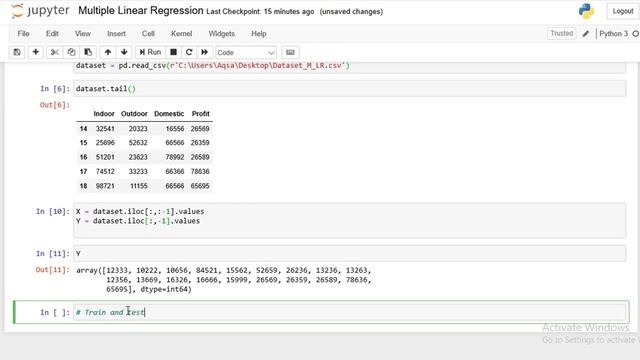Image resolution: width=640 pixels, height=360 pixels.
Task: Open the File menu
Action: coord(23,34)
